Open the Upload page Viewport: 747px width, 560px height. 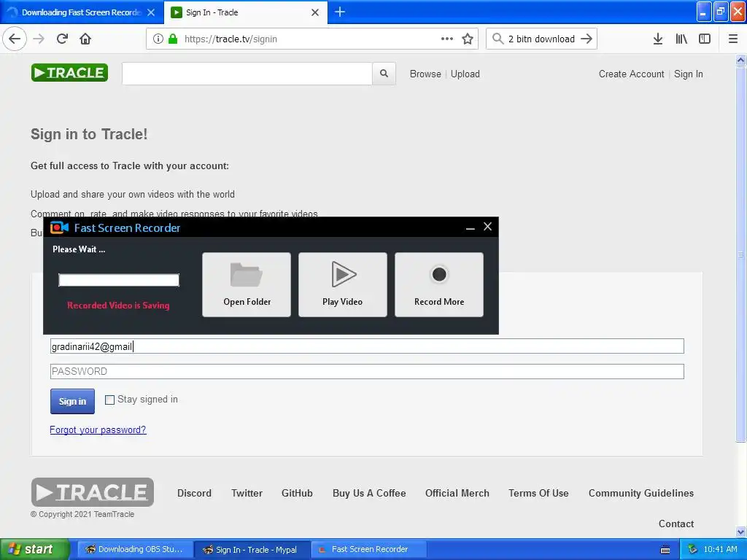[x=465, y=74]
